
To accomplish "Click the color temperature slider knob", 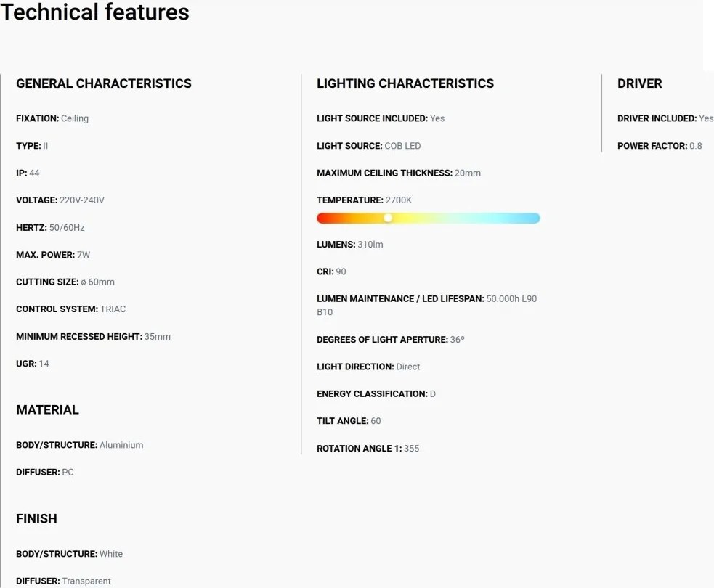I will [x=388, y=218].
